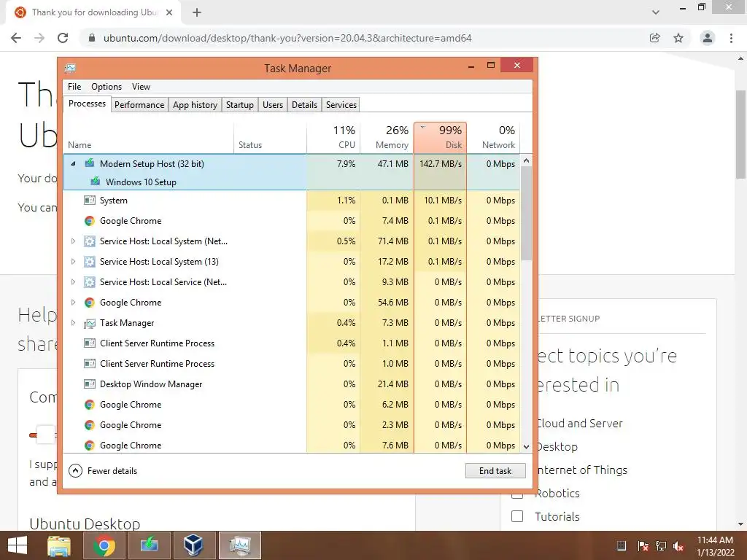747x560 pixels.
Task: Open a new Chrome tab
Action: pos(197,12)
